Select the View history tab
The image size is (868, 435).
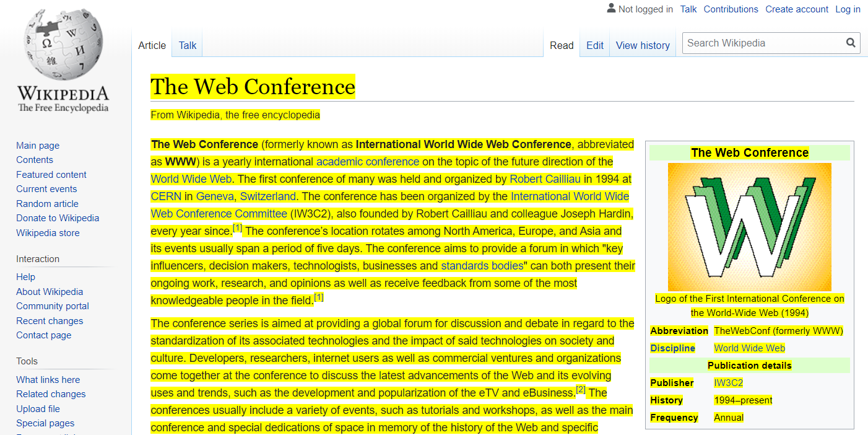(x=643, y=45)
